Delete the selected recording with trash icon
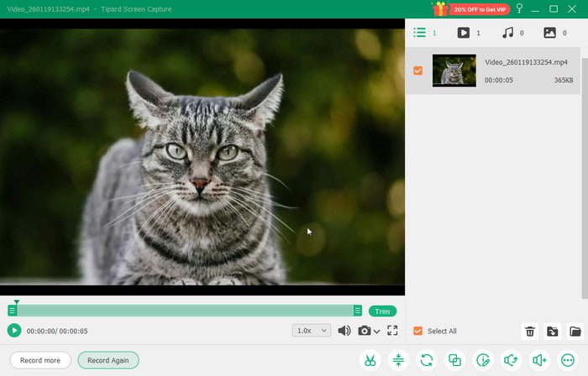The image size is (588, 376). click(x=530, y=332)
